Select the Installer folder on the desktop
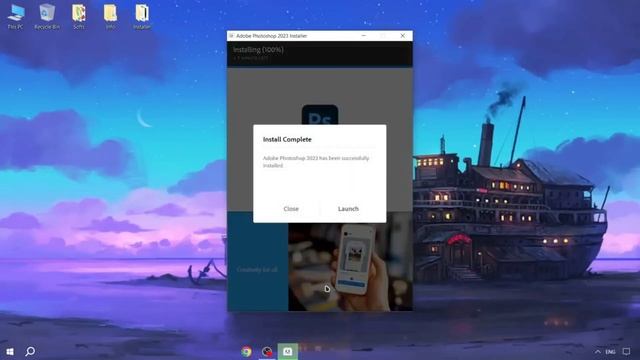This screenshot has width=640, height=360. 142,17
